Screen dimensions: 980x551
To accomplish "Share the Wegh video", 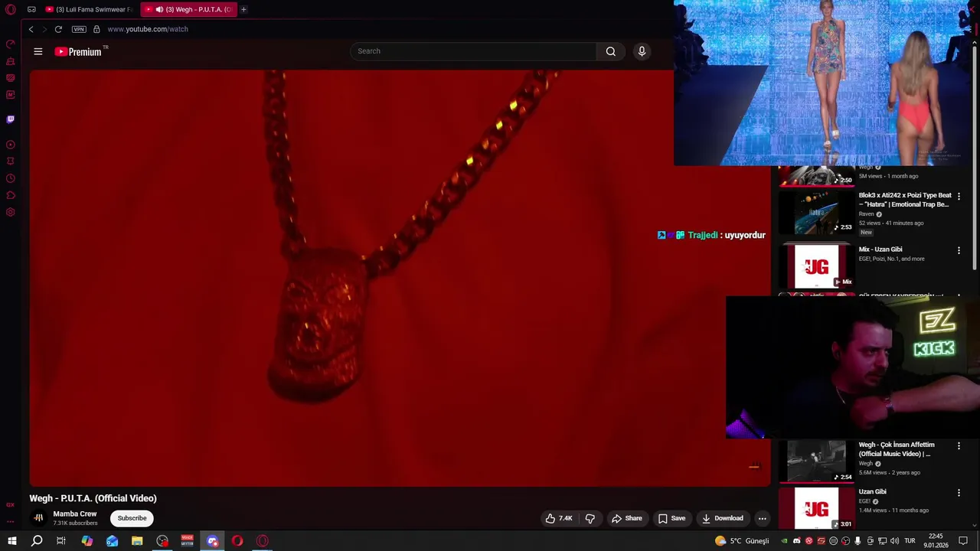I will click(x=627, y=518).
